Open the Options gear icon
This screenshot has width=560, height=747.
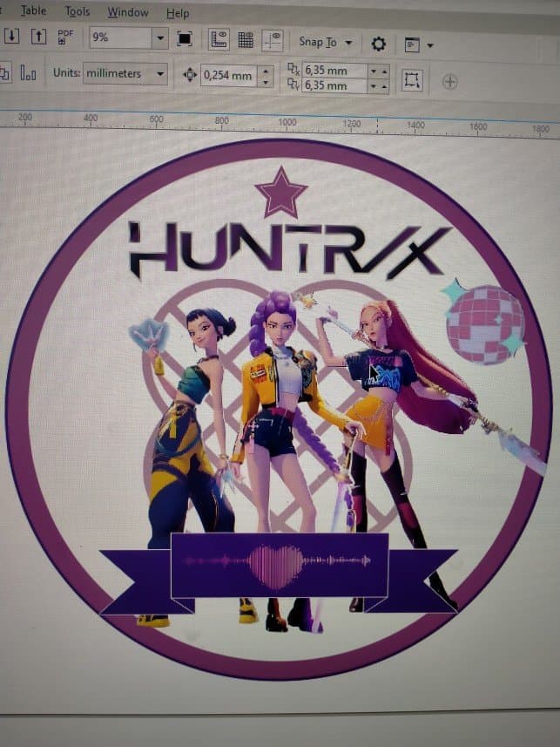(378, 44)
